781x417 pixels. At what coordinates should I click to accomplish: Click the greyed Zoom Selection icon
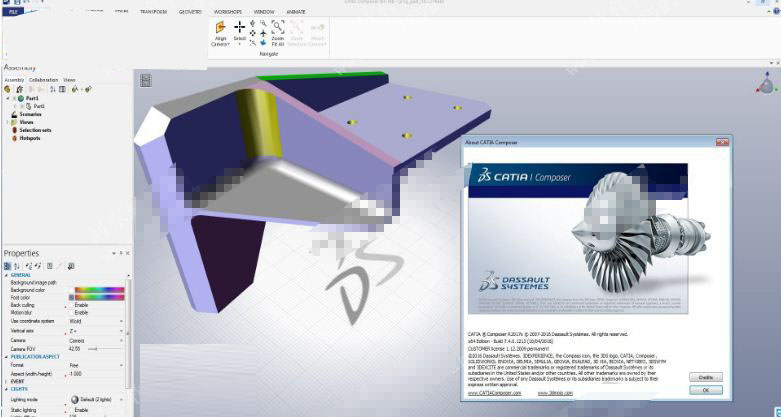296,27
